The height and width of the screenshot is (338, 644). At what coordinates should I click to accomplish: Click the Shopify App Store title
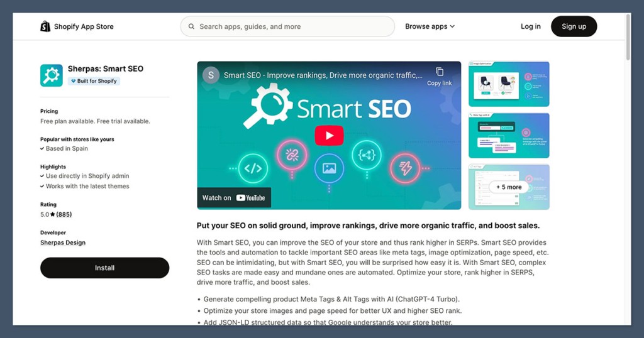pos(84,26)
